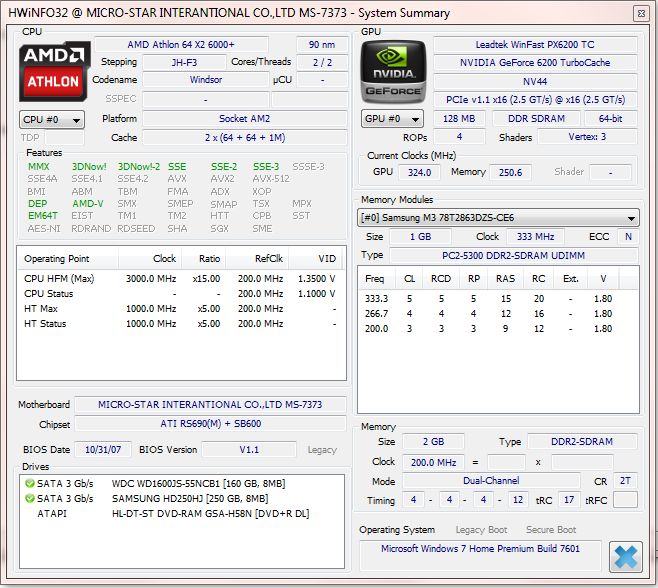Click the tRC value 17 field
The image size is (658, 588).
pyautogui.click(x=569, y=500)
